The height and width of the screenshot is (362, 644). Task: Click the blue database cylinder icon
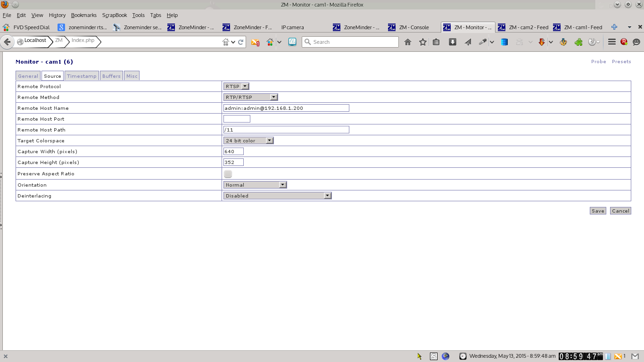click(x=504, y=42)
